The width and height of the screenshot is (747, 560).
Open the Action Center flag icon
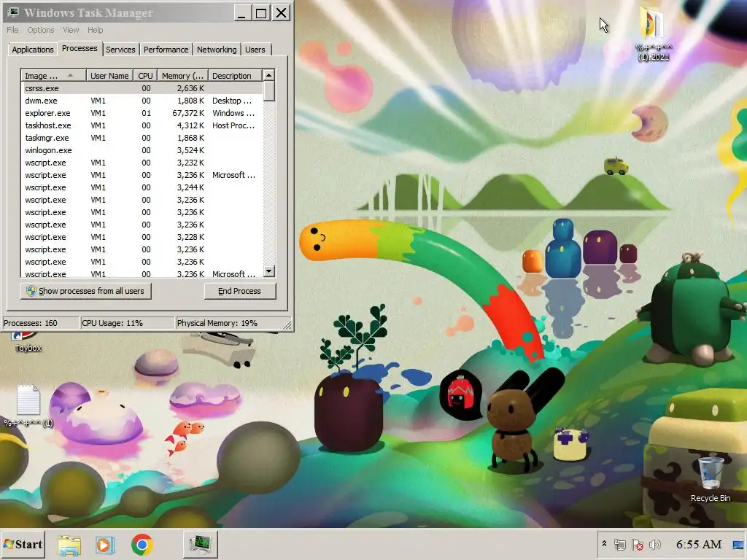click(x=638, y=544)
